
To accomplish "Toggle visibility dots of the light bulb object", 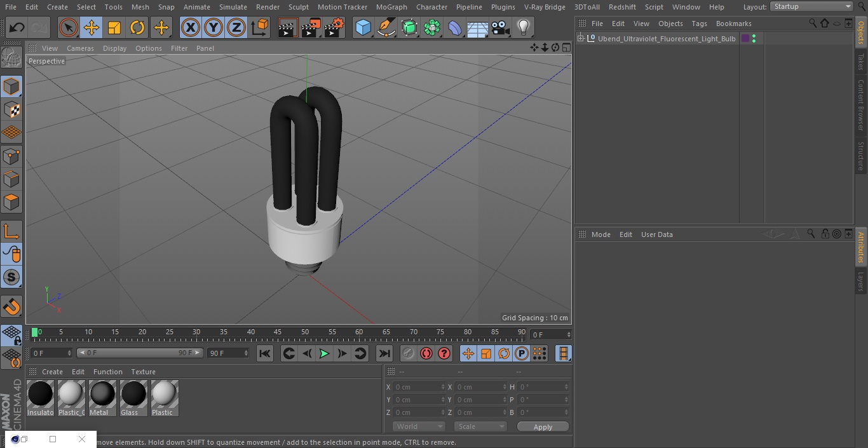I will pos(754,39).
